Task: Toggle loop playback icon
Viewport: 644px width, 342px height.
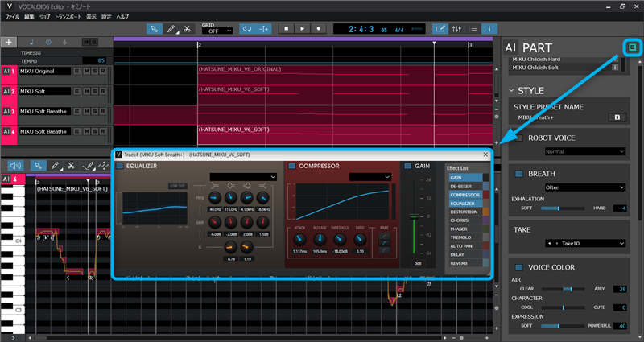Action: [247, 29]
